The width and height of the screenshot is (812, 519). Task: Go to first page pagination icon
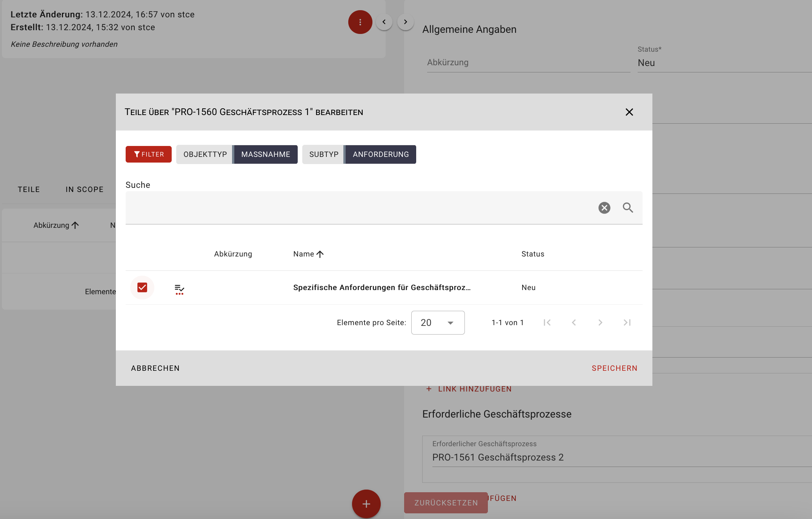547,322
